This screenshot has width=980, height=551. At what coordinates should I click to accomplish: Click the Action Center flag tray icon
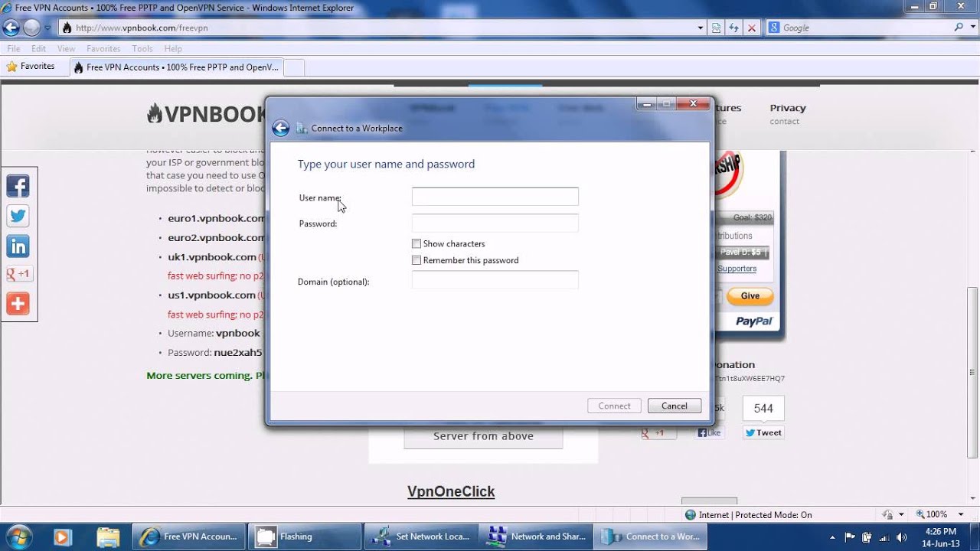[849, 537]
